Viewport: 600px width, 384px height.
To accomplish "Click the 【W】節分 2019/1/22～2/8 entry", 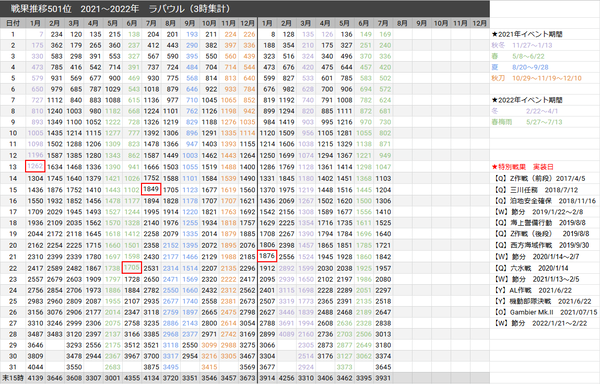I will coord(539,212).
